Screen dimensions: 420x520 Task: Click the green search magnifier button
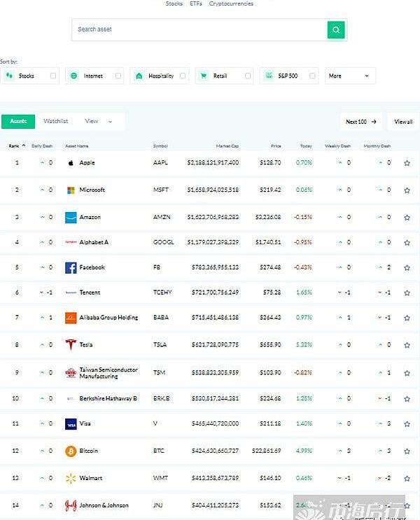[336, 30]
